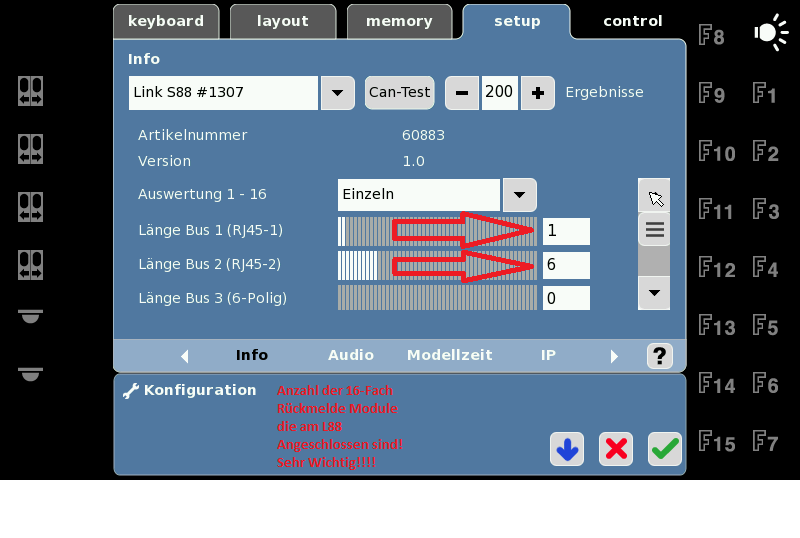Switch to the keyboard tab
The height and width of the screenshot is (538, 800).
(x=166, y=21)
